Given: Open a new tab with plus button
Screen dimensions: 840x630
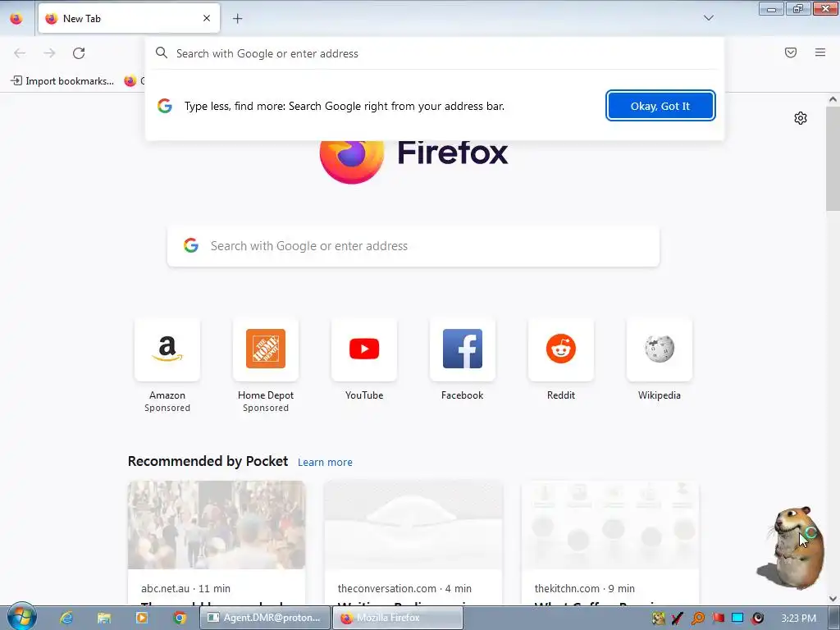Looking at the screenshot, I should [x=237, y=18].
